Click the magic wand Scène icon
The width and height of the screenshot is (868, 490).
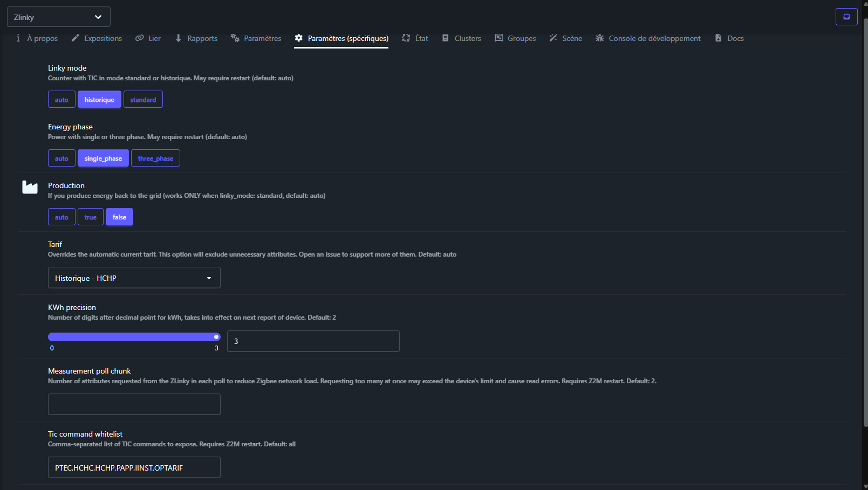coord(553,38)
